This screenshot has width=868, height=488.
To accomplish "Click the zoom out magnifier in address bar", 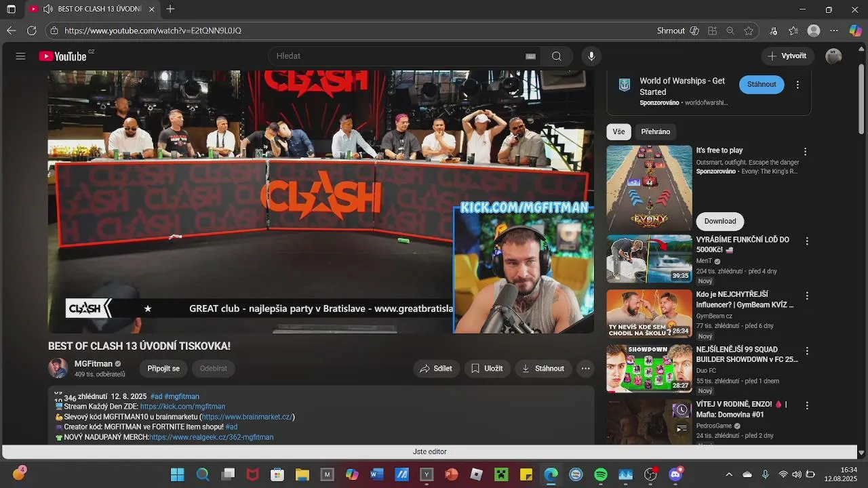I will point(730,30).
